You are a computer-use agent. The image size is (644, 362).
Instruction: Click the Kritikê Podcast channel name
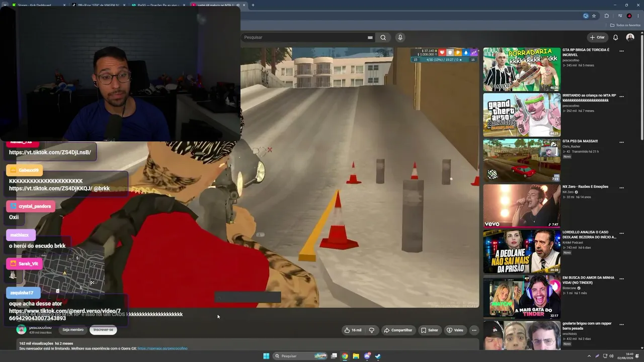(573, 242)
